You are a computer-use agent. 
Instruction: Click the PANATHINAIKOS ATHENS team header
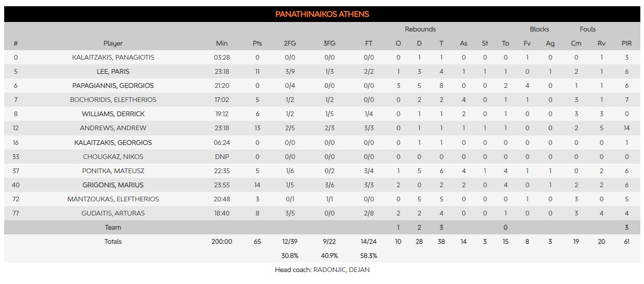pos(322,14)
